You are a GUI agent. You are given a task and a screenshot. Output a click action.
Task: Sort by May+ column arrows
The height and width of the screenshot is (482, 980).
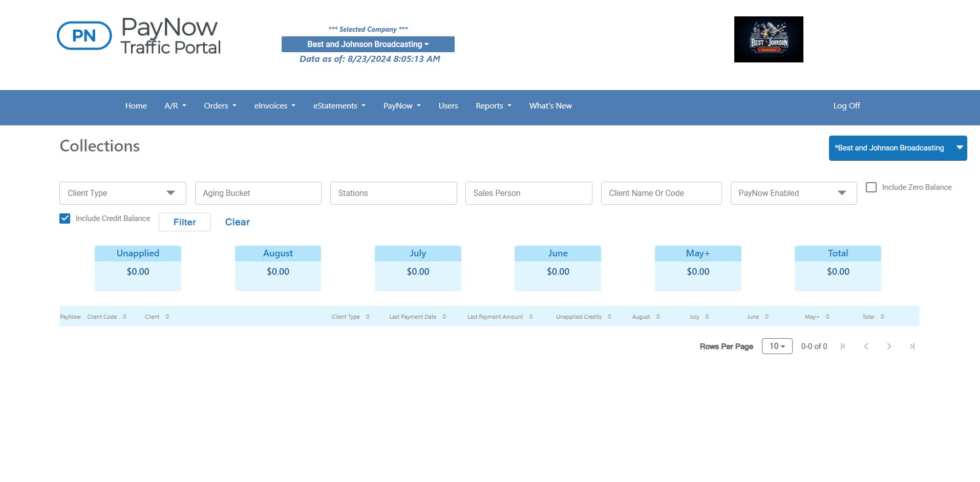827,317
